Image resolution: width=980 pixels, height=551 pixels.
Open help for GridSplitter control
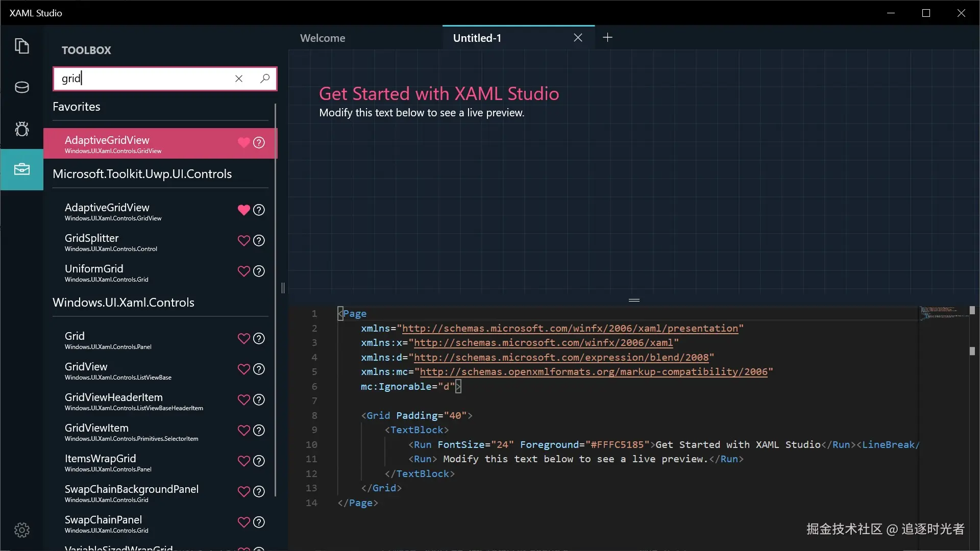point(259,240)
